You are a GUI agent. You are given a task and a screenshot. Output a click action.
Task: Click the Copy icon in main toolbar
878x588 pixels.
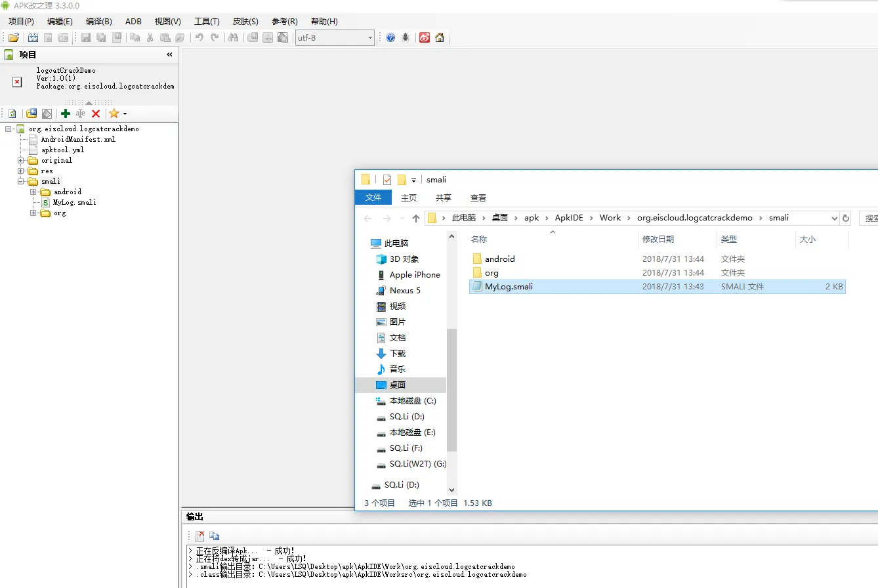pos(135,37)
